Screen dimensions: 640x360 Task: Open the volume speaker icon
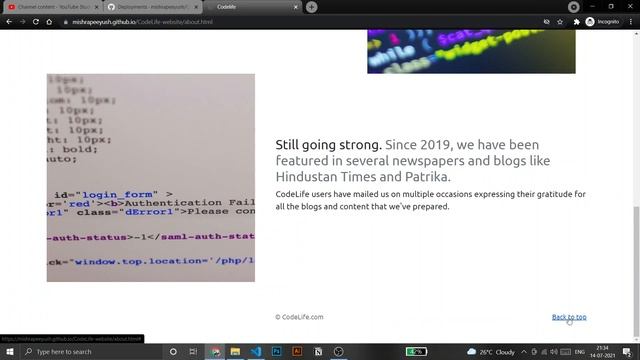[x=554, y=352]
